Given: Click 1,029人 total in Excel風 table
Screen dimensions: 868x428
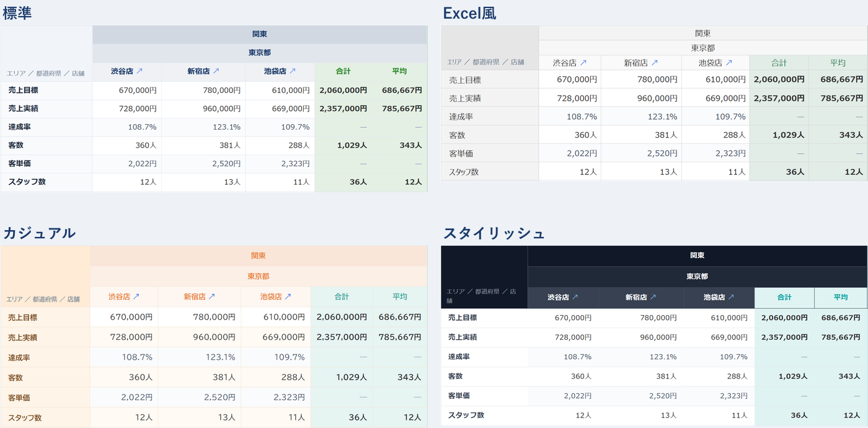Looking at the screenshot, I should coord(779,135).
